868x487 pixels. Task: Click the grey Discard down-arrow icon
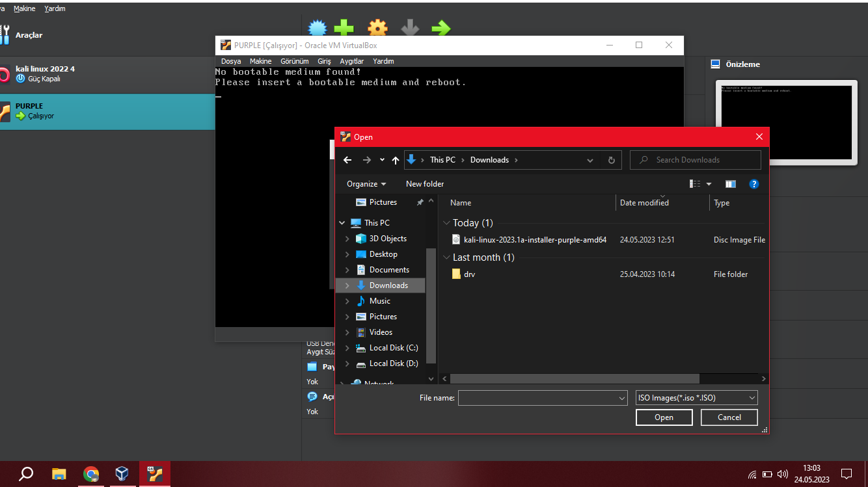410,28
